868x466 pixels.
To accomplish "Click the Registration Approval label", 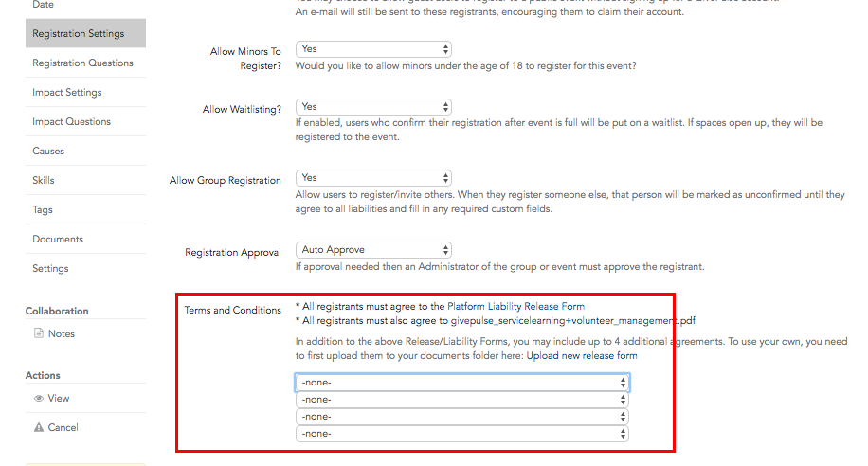I will (x=233, y=252).
